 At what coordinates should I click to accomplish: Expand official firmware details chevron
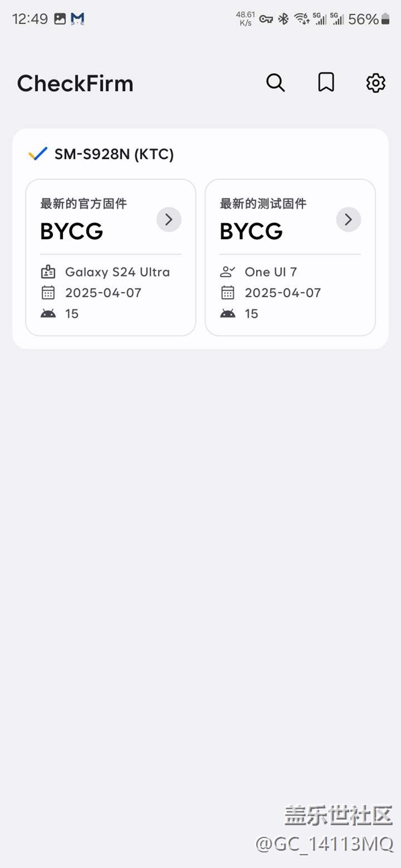click(x=168, y=219)
